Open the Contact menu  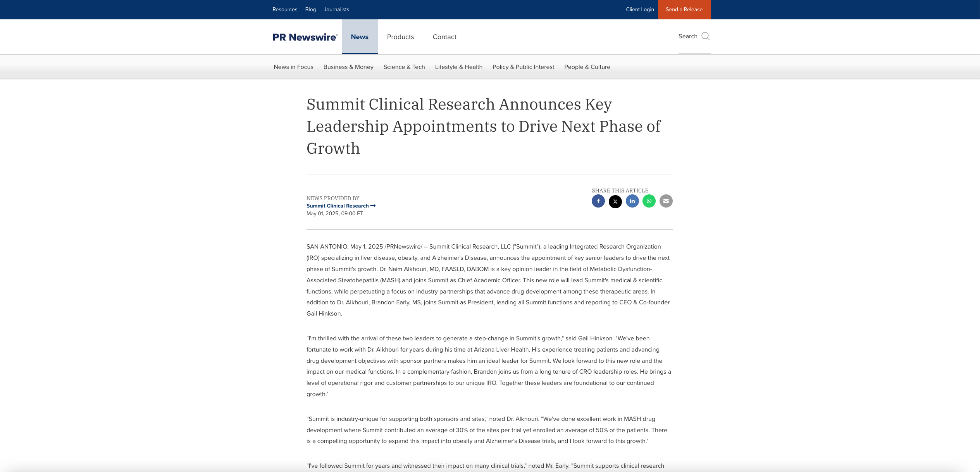pyautogui.click(x=444, y=37)
